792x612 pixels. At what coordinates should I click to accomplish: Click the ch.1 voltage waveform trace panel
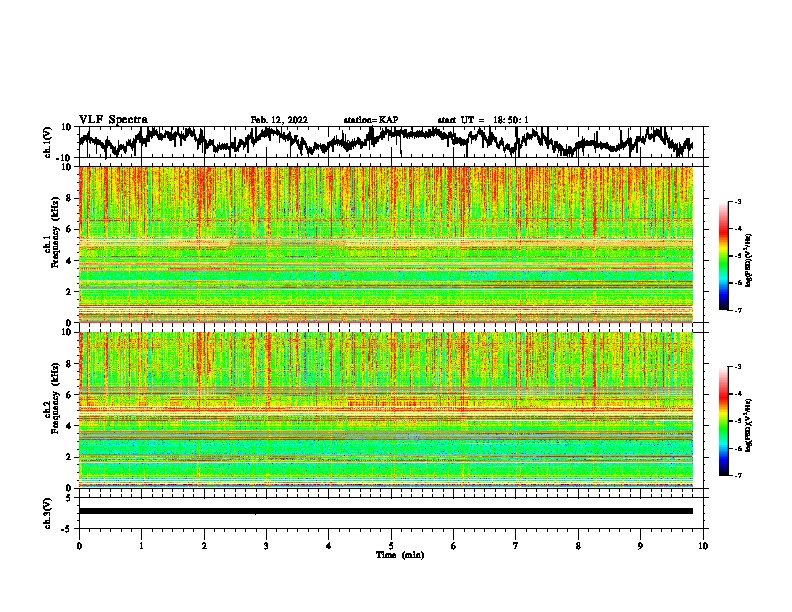(x=393, y=142)
